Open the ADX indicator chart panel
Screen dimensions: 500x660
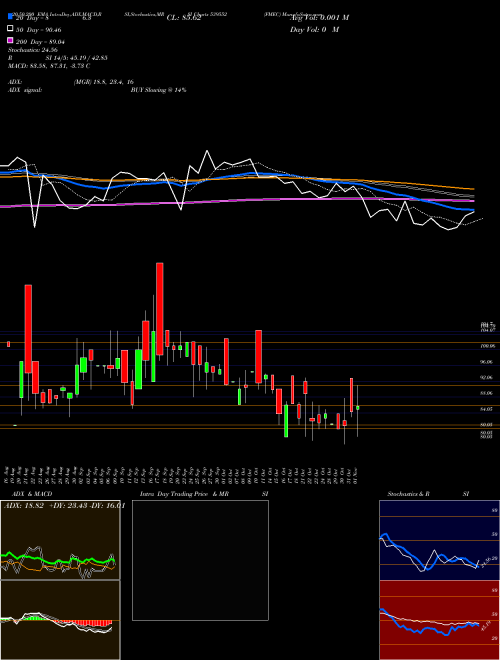pyautogui.click(x=60, y=540)
